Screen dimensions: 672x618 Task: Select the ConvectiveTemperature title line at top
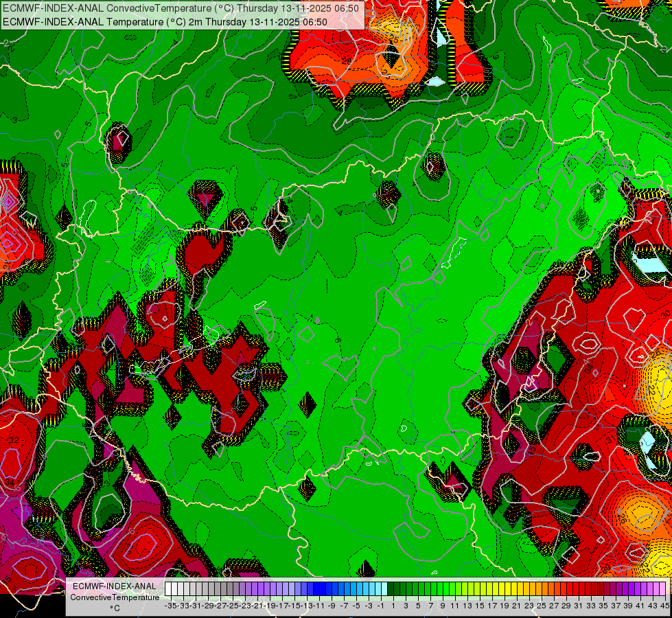click(181, 8)
